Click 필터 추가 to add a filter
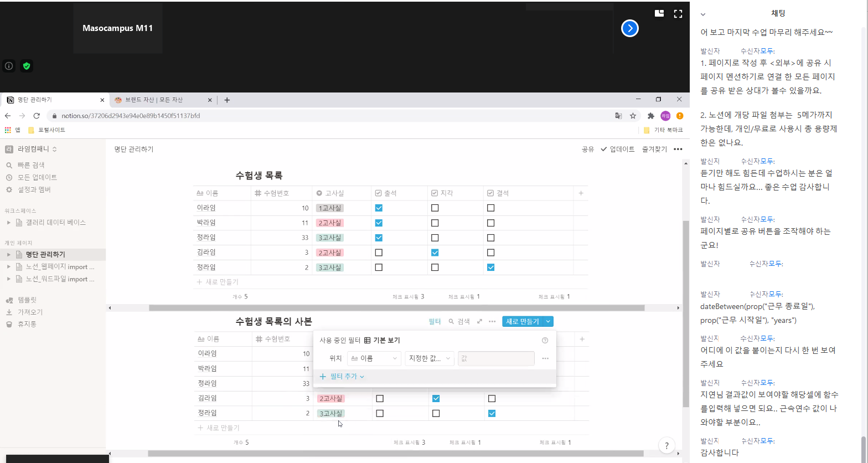868x463 pixels. [343, 377]
